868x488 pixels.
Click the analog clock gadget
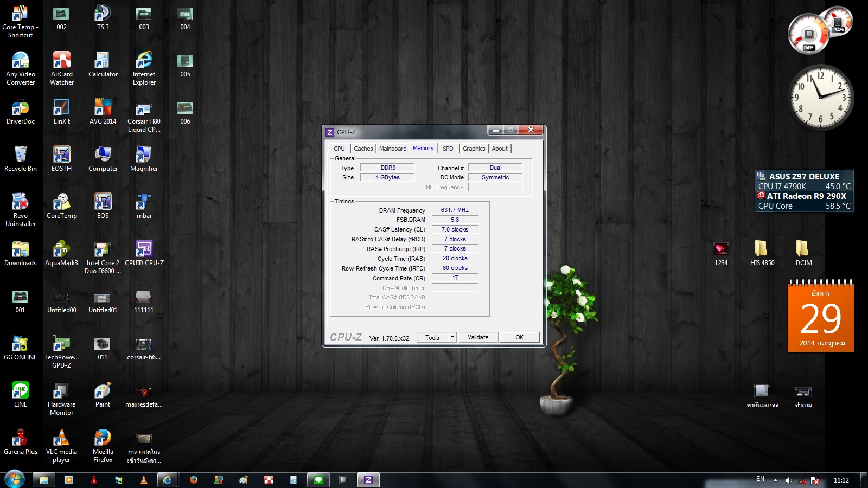pyautogui.click(x=820, y=98)
